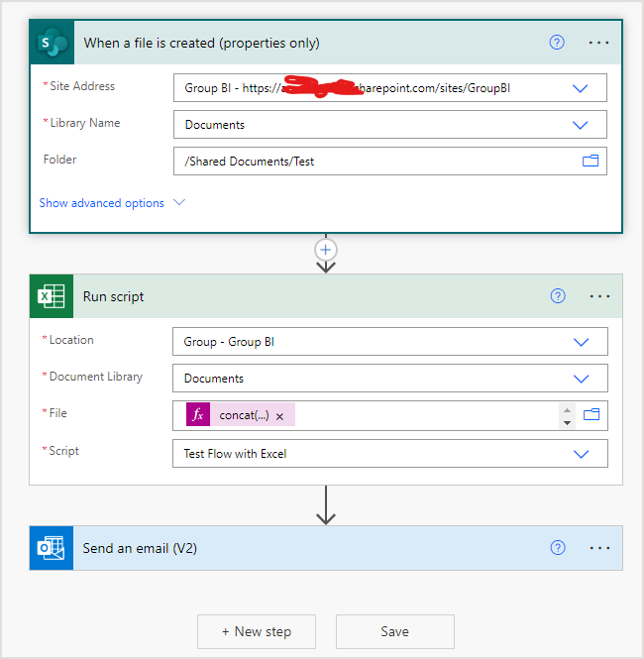Open the file created trigger's more options menu
Image resolution: width=644 pixels, height=659 pixels.
tap(598, 43)
